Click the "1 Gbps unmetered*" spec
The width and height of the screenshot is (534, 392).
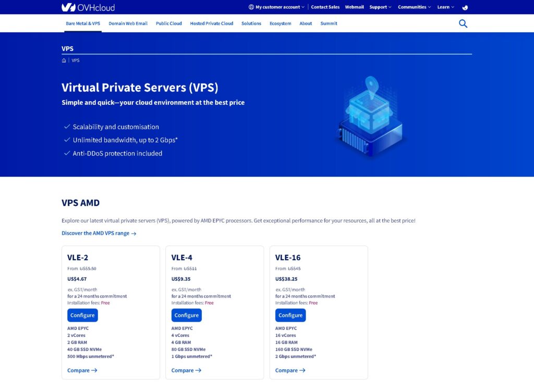tap(192, 357)
